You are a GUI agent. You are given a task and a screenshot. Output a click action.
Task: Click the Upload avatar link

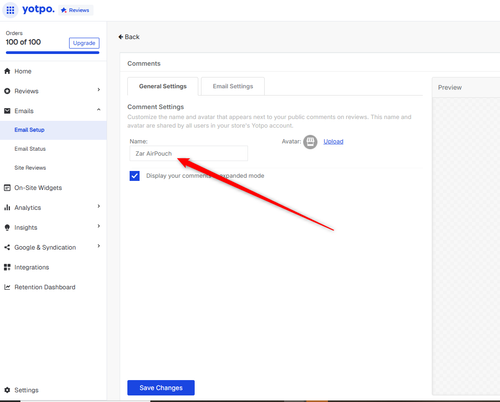[x=333, y=141]
